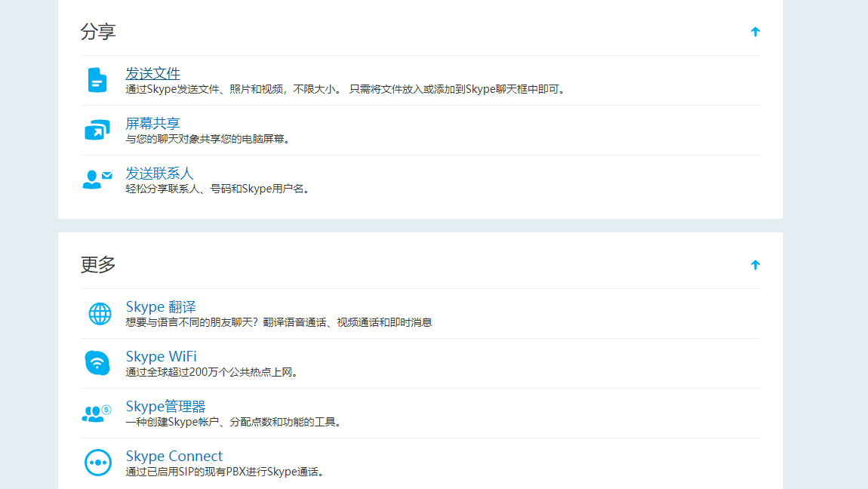Click text 与您的聊天对象共享您的电脑屏幕。

pyautogui.click(x=208, y=139)
